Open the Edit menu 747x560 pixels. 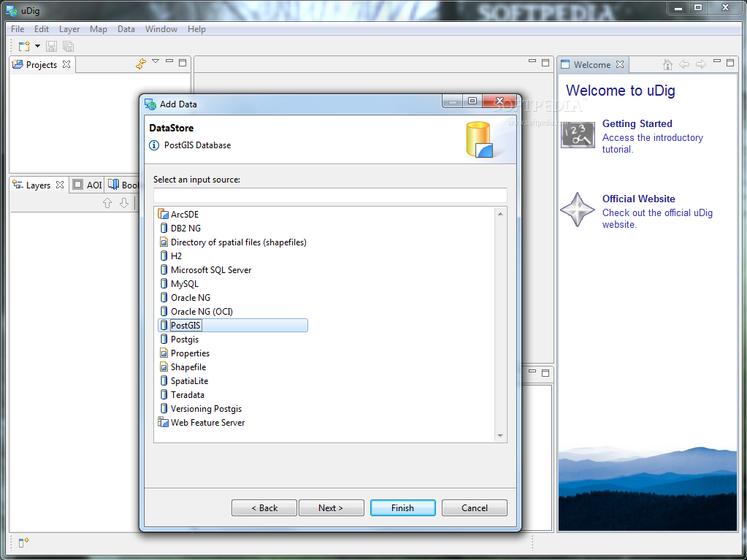coord(42,29)
